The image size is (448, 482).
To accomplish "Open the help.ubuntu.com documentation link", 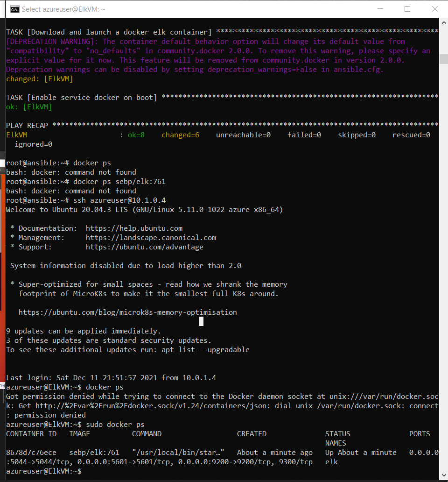I will click(134, 228).
